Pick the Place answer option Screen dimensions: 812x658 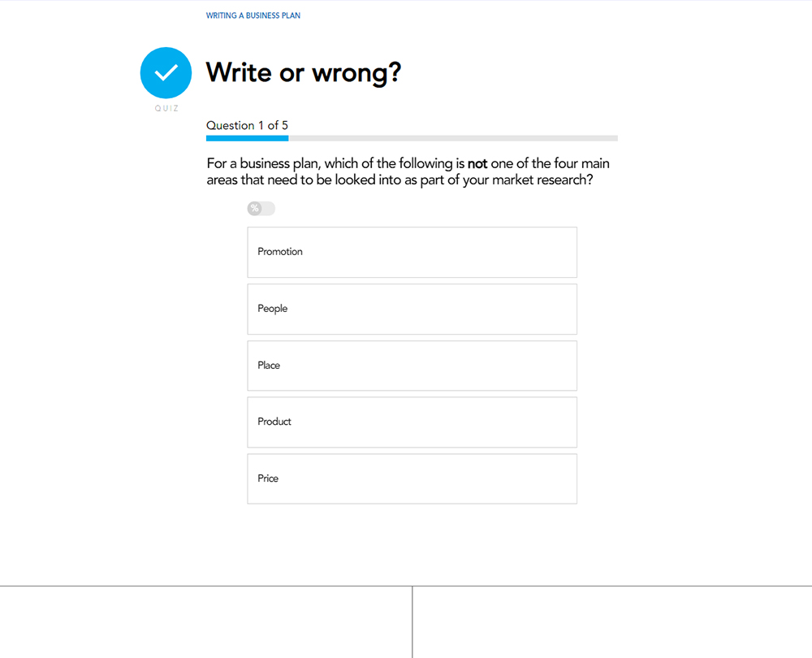coord(412,366)
